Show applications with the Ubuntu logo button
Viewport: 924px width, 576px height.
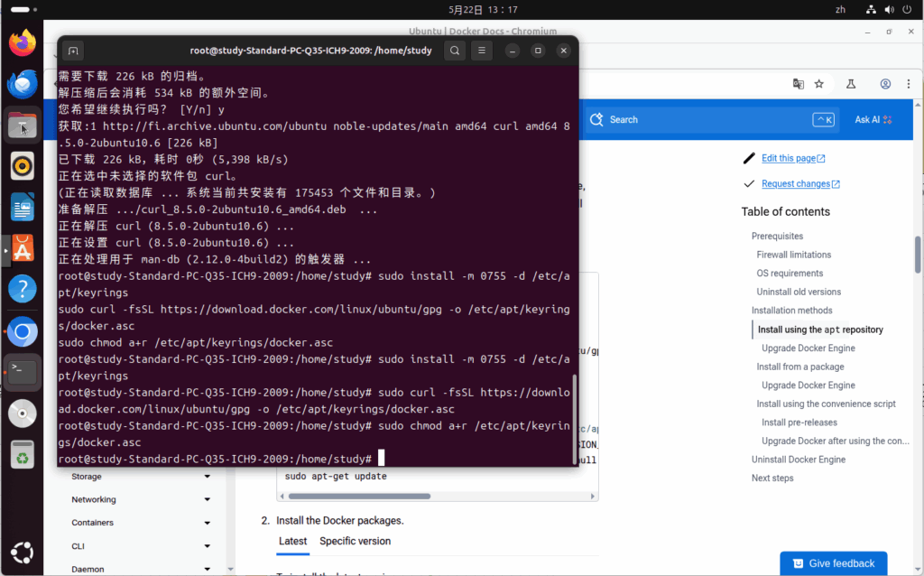pos(23,553)
